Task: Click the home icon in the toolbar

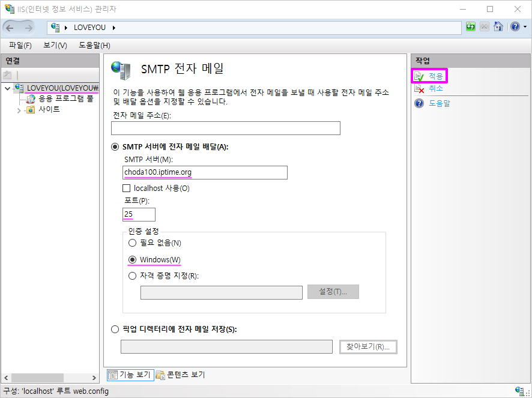Action: 498,26
